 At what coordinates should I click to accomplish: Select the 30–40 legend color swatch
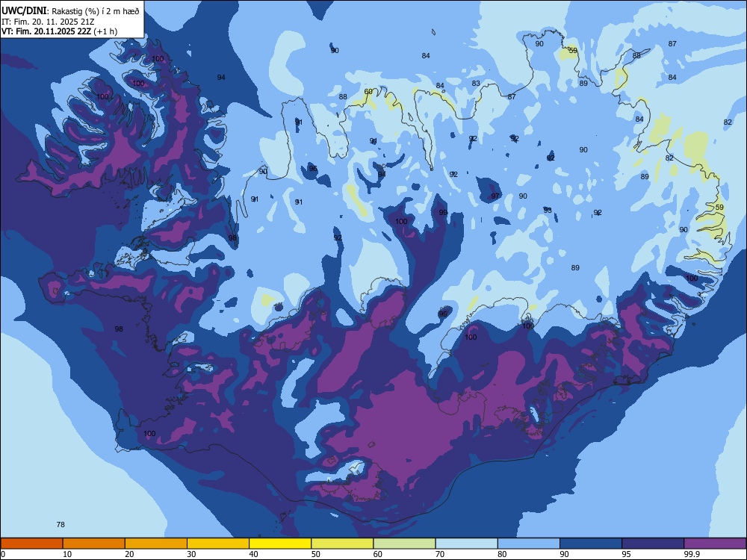tap(218, 544)
